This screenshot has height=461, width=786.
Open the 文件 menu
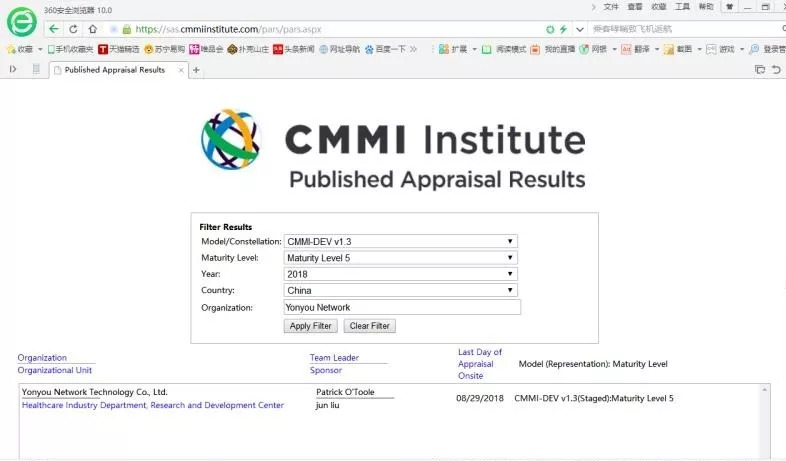(611, 7)
